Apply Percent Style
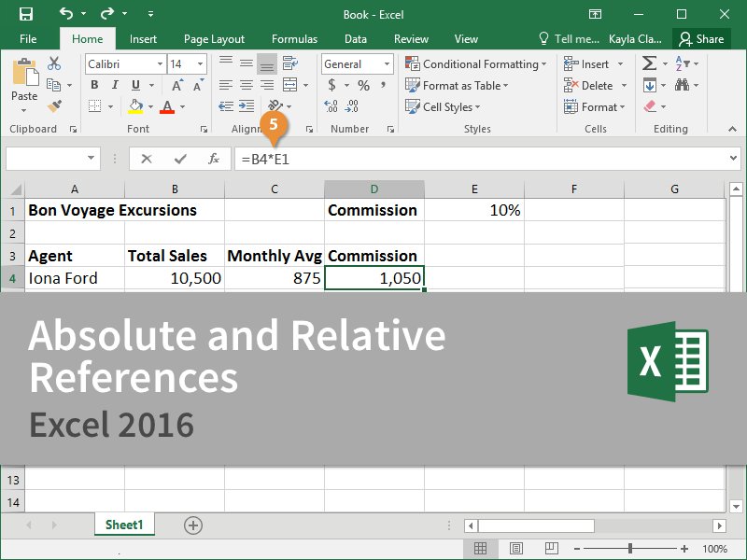The width and height of the screenshot is (747, 560). (x=363, y=86)
